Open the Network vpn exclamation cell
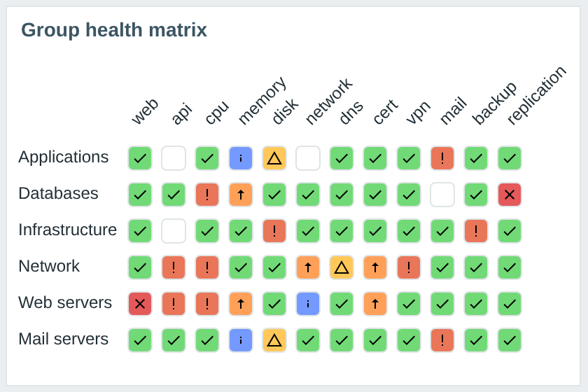Viewport: 588px width, 392px height. [409, 267]
